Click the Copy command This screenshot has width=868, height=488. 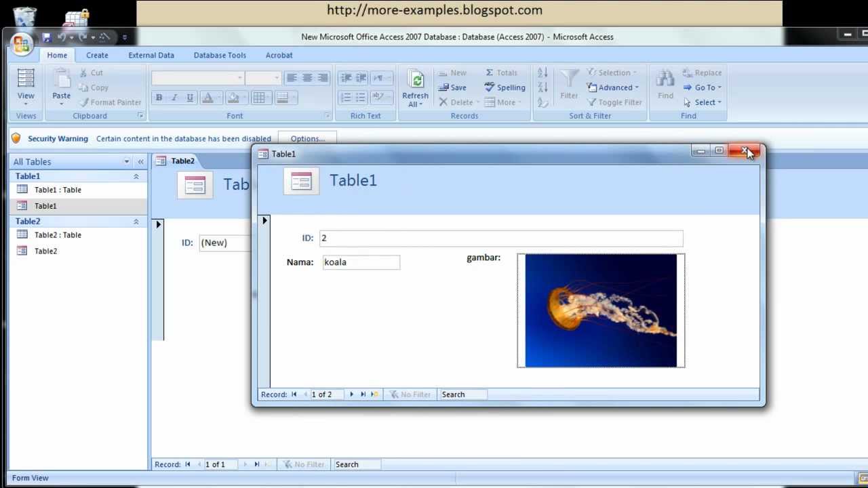click(93, 87)
